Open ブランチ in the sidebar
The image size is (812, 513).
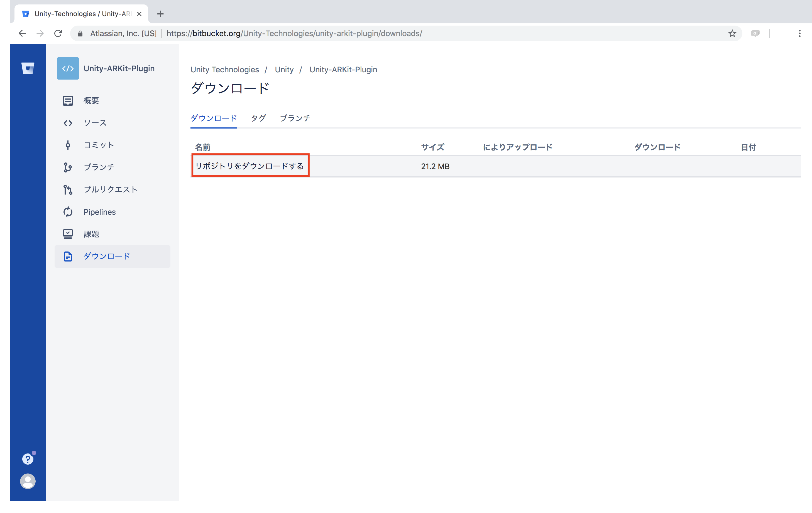tap(112, 167)
